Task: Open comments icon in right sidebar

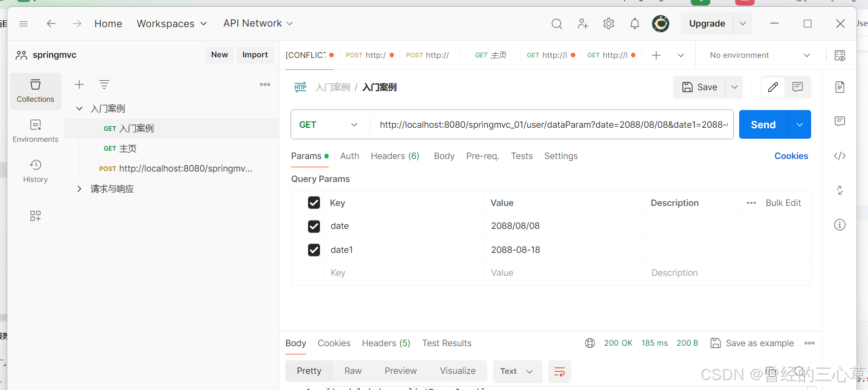Action: point(840,121)
